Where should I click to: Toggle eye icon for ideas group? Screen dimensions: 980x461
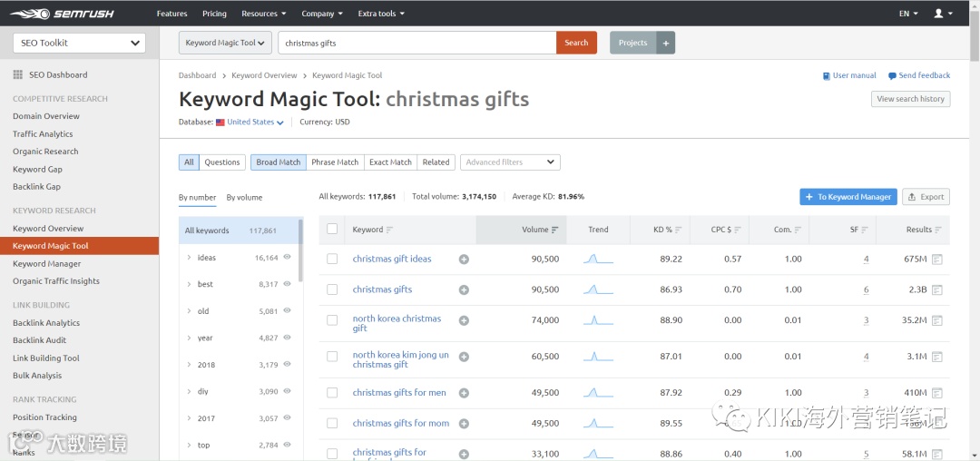point(288,258)
